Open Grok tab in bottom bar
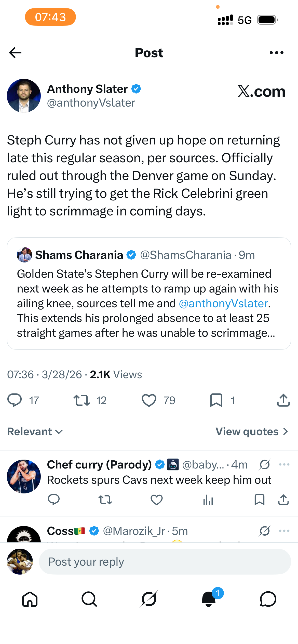This screenshot has height=644, width=298. pyautogui.click(x=149, y=599)
